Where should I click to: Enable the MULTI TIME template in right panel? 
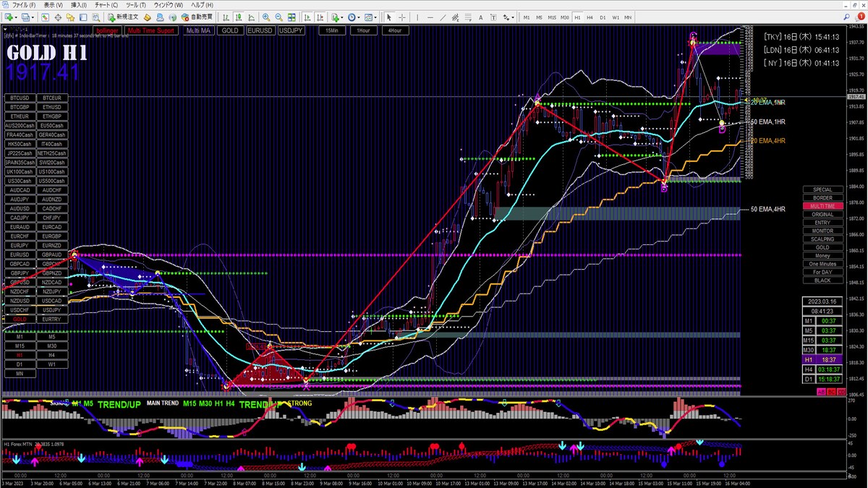click(822, 206)
